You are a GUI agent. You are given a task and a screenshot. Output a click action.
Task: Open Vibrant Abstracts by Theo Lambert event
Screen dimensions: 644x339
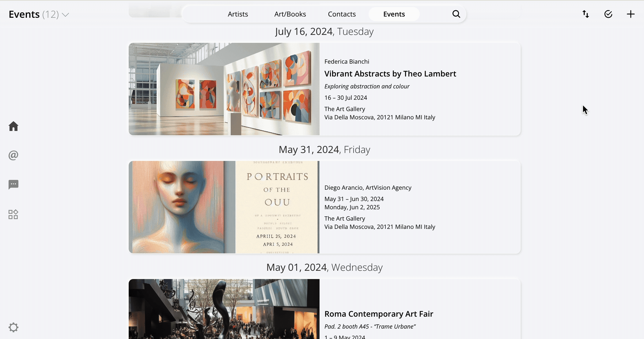coord(390,74)
